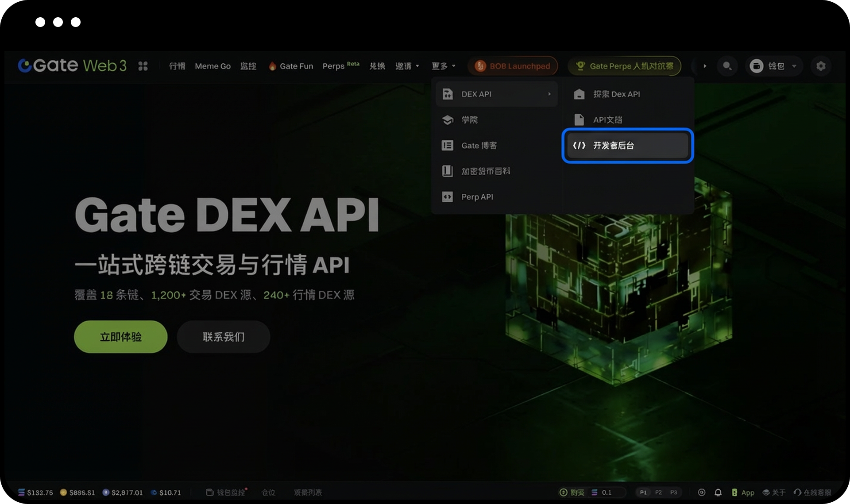Image resolution: width=850 pixels, height=504 pixels.
Task: Click the Perp API code icon
Action: tap(448, 197)
